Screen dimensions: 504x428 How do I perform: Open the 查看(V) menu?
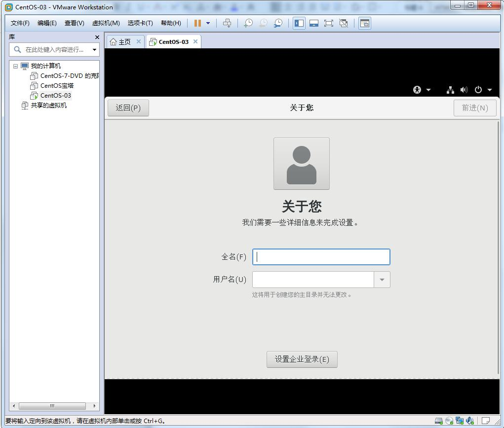[74, 23]
